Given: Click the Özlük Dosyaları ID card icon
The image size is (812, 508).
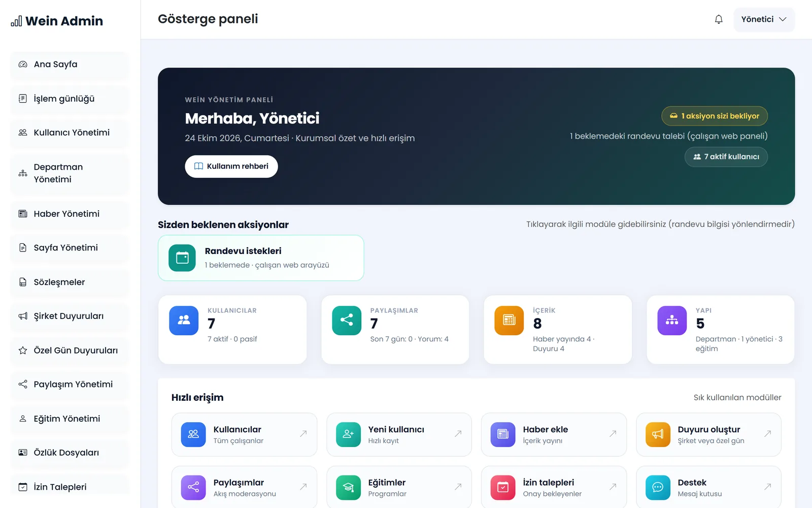Looking at the screenshot, I should pyautogui.click(x=23, y=453).
